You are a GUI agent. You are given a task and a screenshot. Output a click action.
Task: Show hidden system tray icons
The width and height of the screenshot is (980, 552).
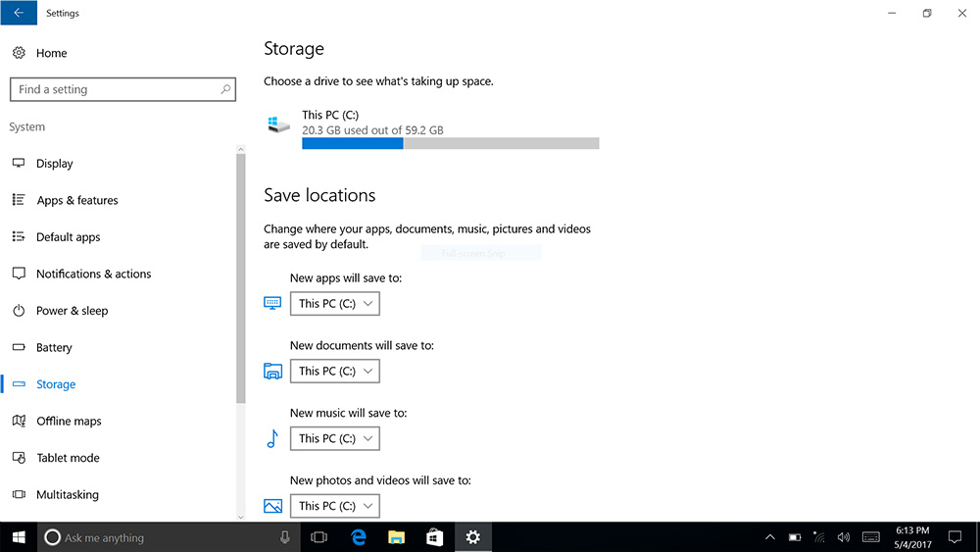click(x=770, y=537)
